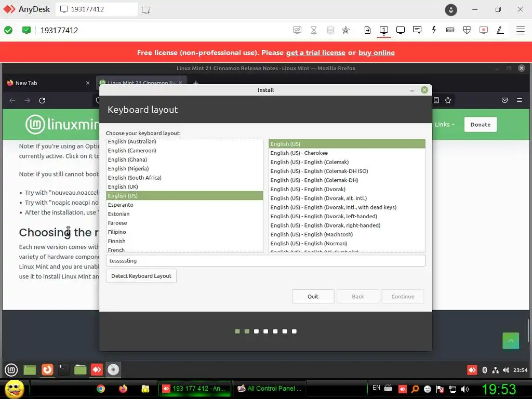This screenshot has width=532, height=399.
Task: Click Firefox reload button
Action: [42, 100]
